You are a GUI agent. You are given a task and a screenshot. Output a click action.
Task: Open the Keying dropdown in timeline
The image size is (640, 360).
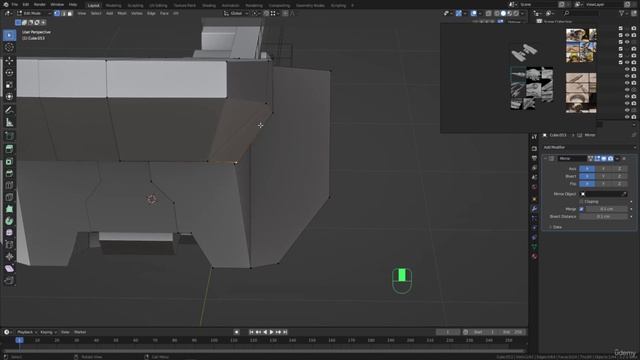click(x=48, y=332)
